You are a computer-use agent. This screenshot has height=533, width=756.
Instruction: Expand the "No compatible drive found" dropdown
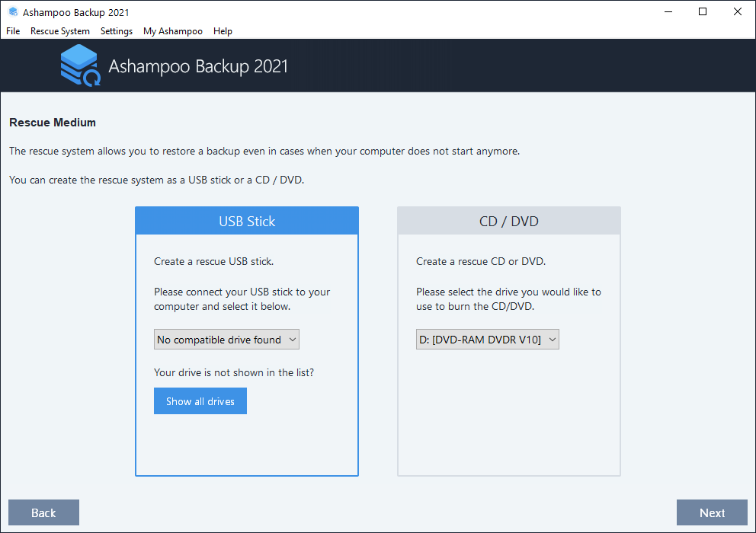tap(226, 340)
